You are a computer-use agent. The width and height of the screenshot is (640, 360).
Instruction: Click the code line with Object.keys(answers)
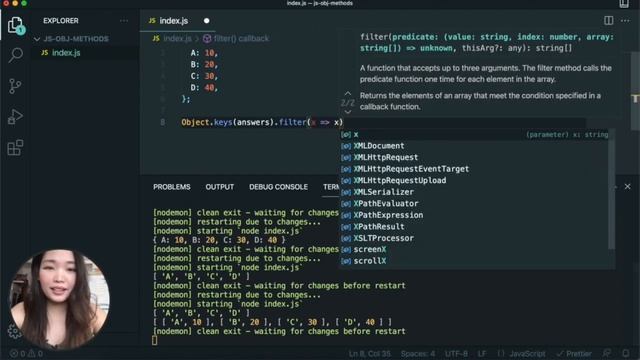(262, 122)
